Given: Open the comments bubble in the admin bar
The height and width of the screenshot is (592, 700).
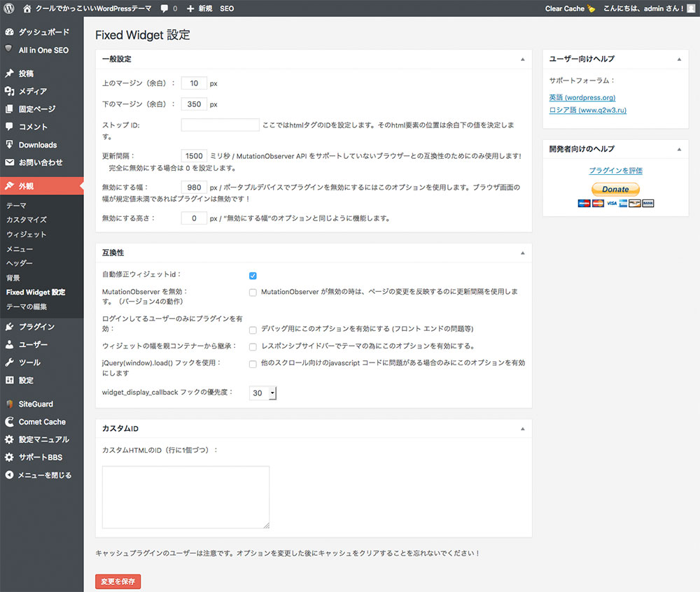Looking at the screenshot, I should tap(164, 8).
